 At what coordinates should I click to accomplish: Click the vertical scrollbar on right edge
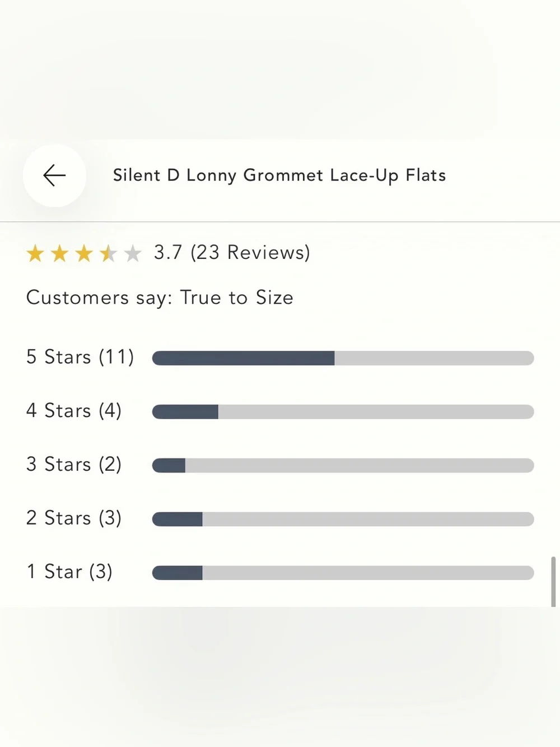point(553,582)
